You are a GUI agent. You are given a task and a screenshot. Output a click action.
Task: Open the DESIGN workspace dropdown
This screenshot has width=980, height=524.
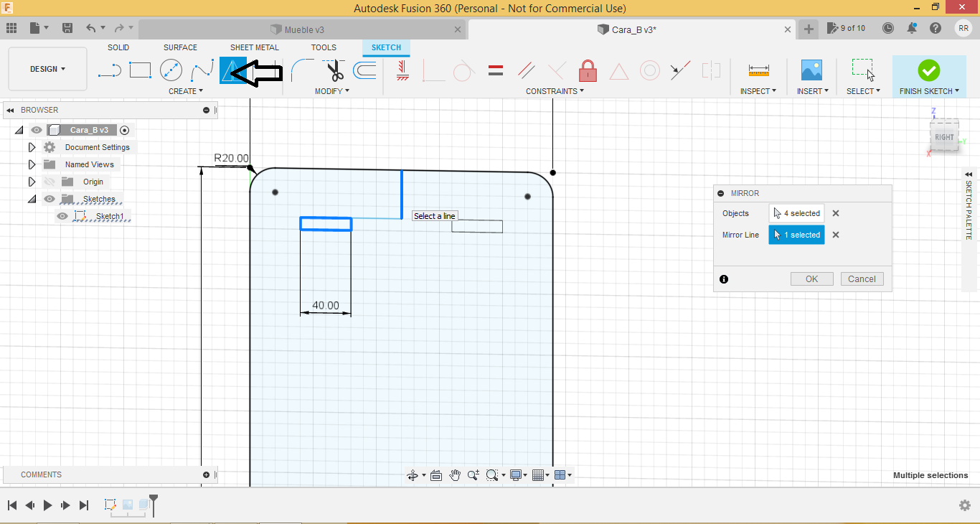(x=47, y=69)
